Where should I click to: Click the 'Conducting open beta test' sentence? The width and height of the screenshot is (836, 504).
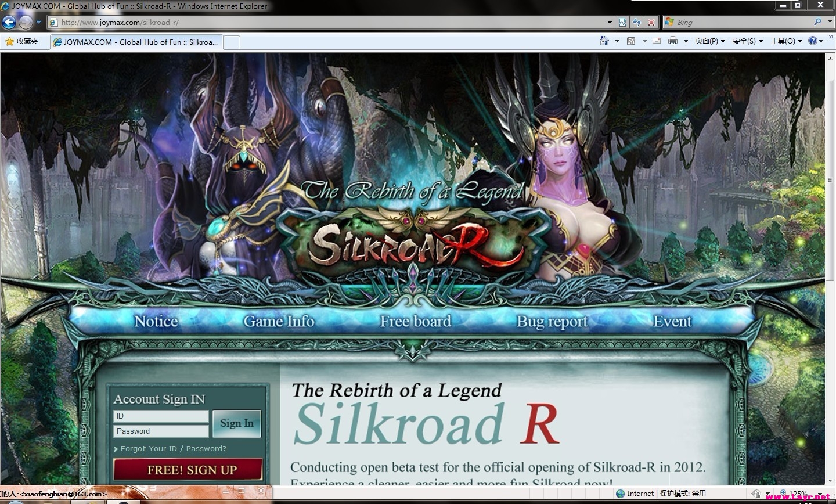[498, 467]
